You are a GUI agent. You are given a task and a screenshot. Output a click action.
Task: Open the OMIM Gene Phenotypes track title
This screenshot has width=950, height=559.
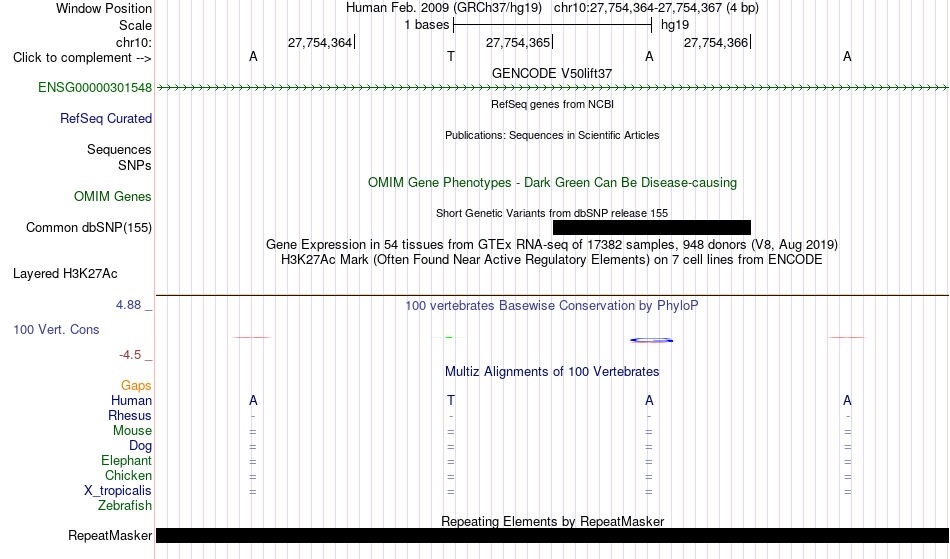pyautogui.click(x=552, y=183)
